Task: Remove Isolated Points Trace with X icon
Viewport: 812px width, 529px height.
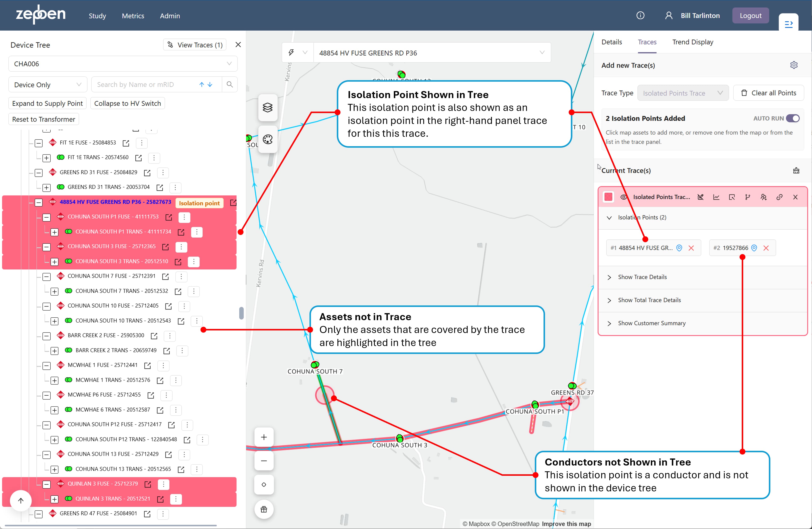Action: click(x=795, y=197)
